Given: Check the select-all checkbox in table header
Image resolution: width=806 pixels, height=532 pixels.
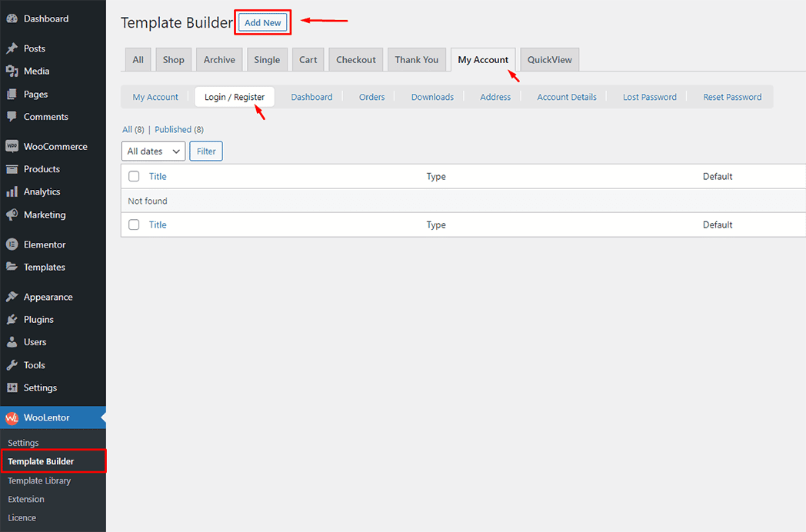Looking at the screenshot, I should 134,176.
